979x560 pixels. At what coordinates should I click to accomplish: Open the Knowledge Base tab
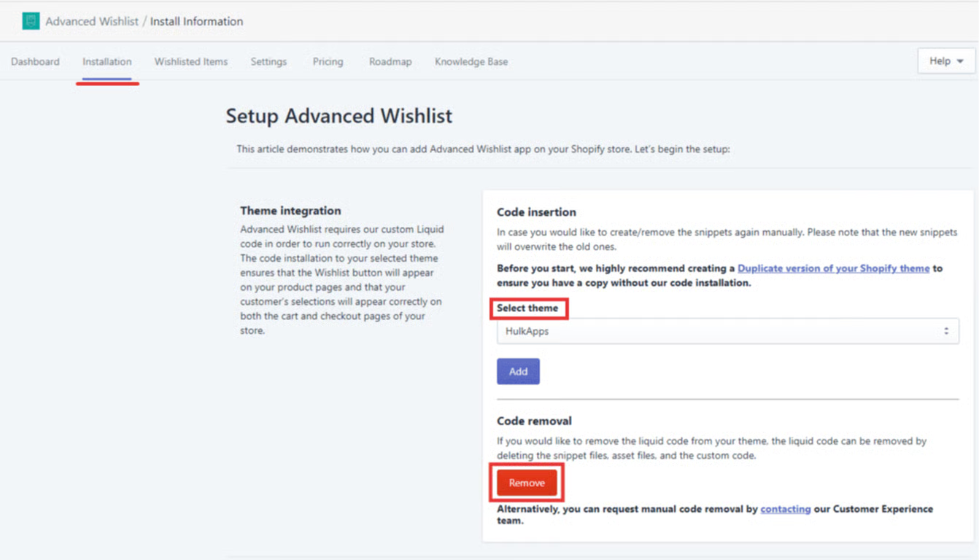471,62
